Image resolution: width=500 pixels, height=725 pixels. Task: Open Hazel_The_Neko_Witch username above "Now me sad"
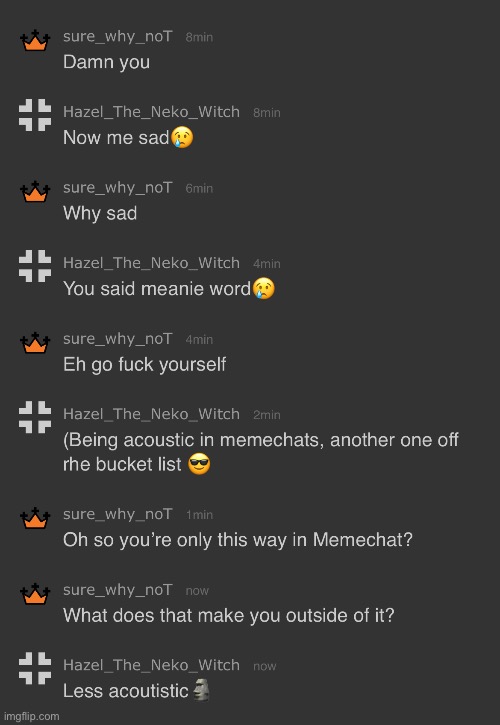tap(151, 112)
